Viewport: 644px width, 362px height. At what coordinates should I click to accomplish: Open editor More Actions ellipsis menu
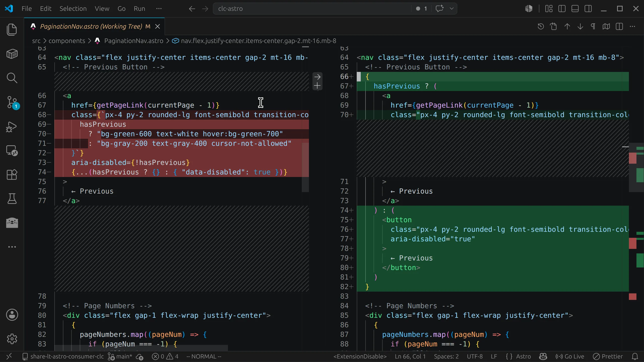click(x=632, y=26)
